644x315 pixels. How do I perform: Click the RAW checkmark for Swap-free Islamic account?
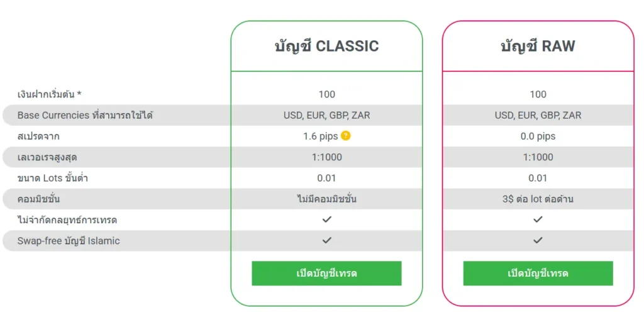click(538, 240)
